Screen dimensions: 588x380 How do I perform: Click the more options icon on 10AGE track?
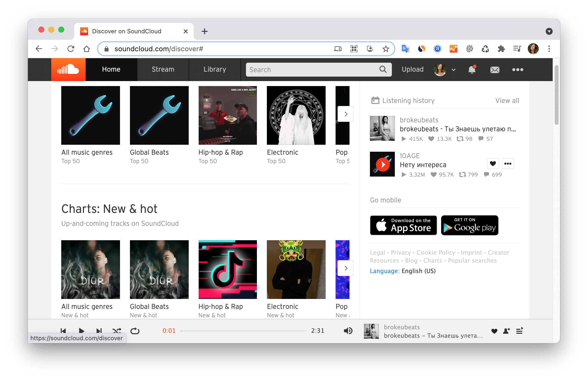pyautogui.click(x=507, y=163)
